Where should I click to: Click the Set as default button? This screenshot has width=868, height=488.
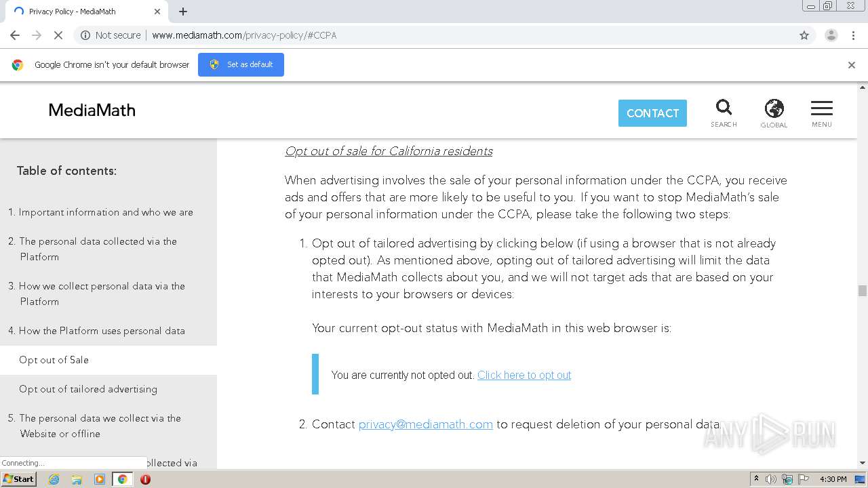(x=241, y=65)
